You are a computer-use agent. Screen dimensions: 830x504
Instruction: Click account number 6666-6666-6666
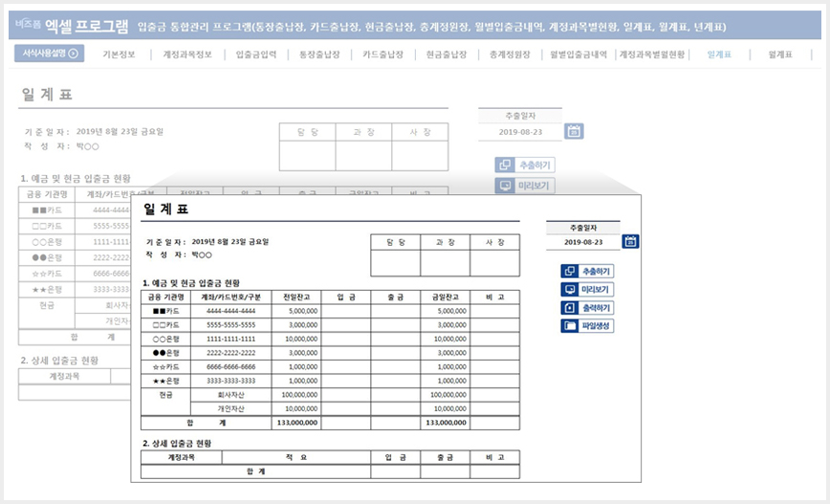pyautogui.click(x=230, y=366)
